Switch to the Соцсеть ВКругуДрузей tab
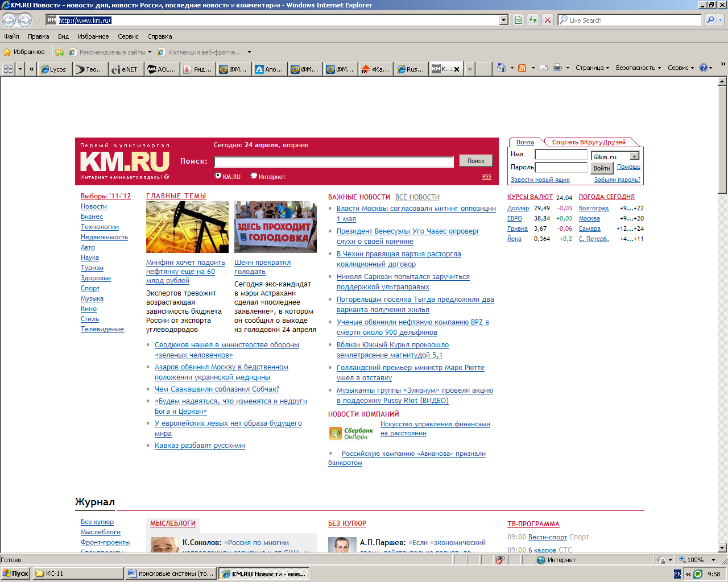The image size is (728, 582). tap(589, 142)
